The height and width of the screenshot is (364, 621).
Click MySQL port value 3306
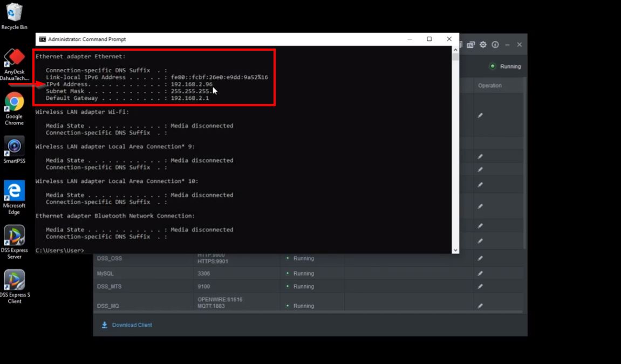tap(204, 273)
